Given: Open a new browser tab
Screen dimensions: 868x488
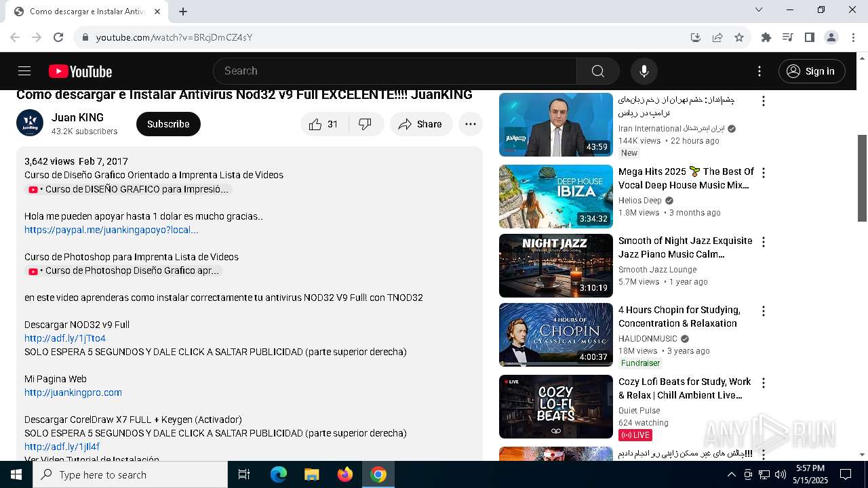Looking at the screenshot, I should (183, 11).
